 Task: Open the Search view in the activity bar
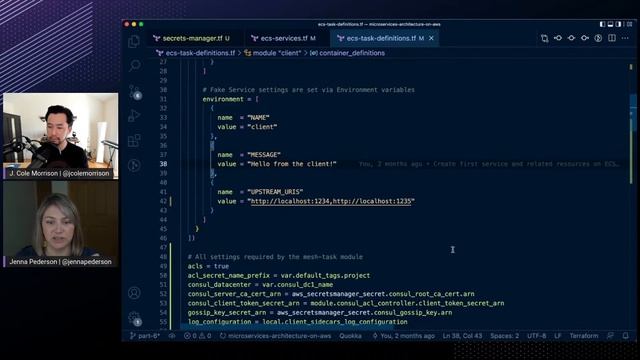pos(135,65)
